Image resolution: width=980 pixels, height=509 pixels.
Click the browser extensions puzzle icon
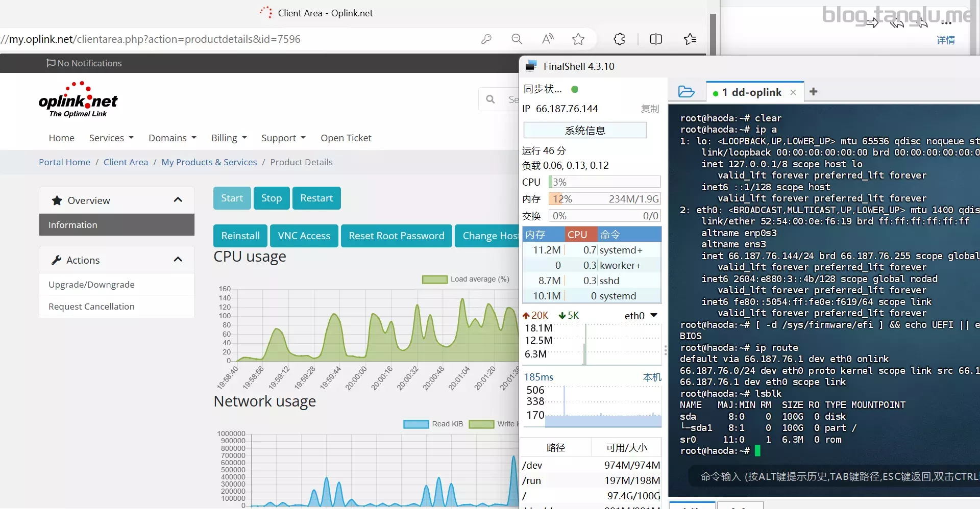coord(619,39)
